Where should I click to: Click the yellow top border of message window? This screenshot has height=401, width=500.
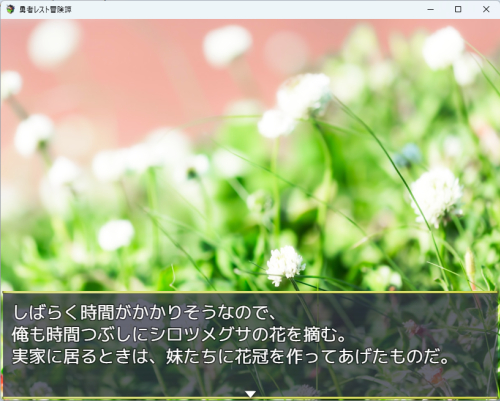[x=250, y=292]
